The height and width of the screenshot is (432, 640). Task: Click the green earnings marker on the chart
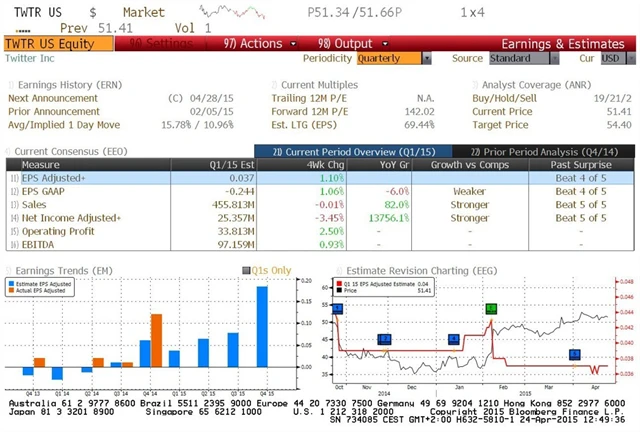coord(490,309)
